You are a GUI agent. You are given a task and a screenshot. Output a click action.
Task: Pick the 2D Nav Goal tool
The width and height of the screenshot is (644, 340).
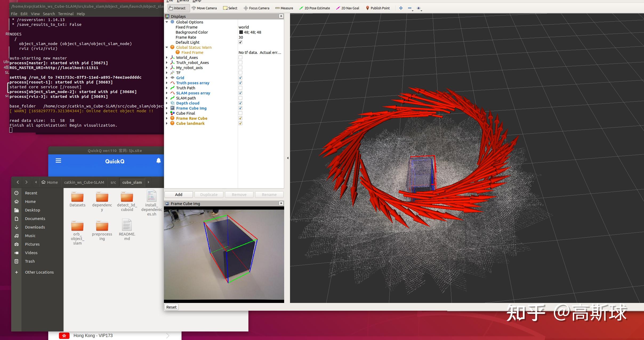coord(347,8)
